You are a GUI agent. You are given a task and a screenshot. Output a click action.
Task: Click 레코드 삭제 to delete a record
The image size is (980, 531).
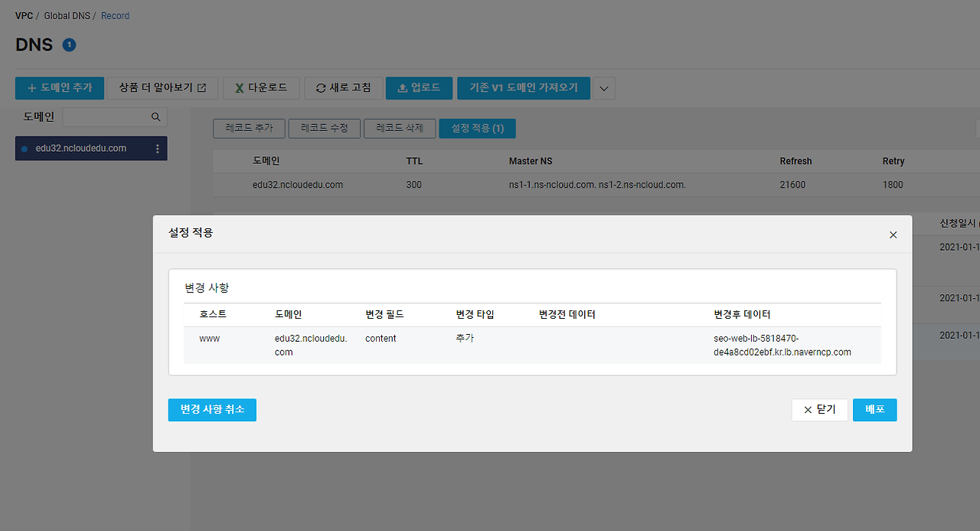point(399,128)
